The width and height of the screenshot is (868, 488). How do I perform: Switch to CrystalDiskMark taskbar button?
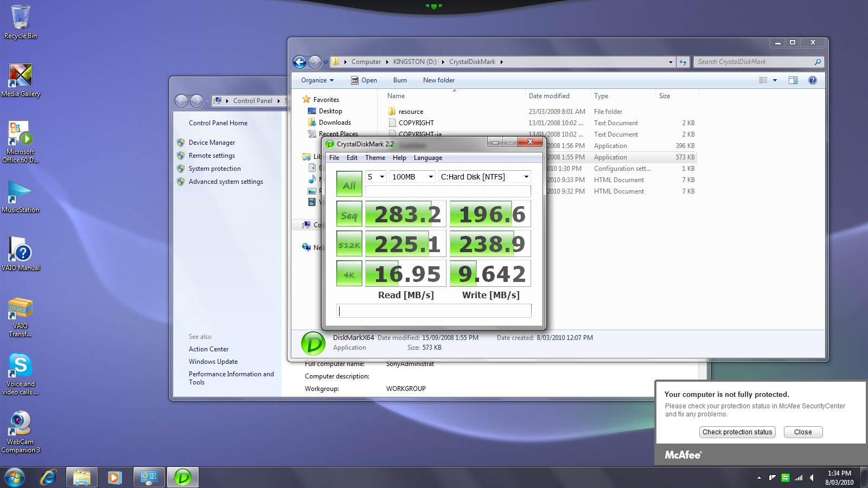(183, 477)
